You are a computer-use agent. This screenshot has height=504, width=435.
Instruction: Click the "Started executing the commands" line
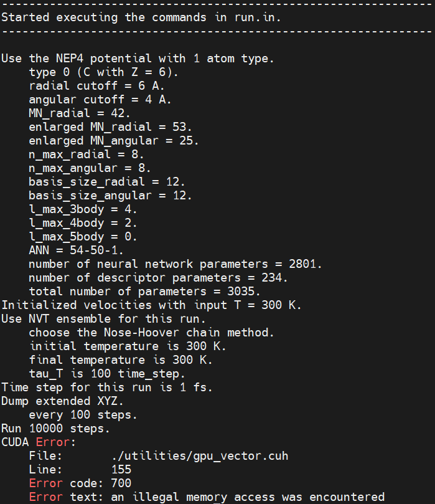pos(141,17)
